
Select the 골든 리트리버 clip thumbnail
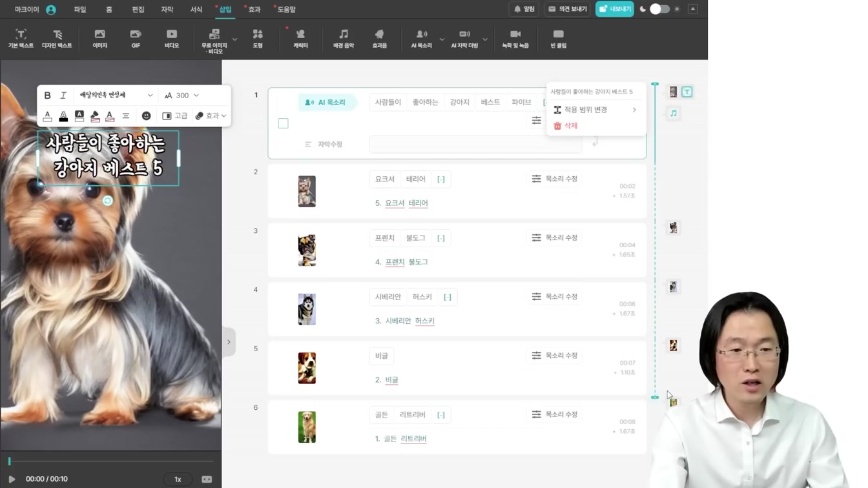pos(307,427)
